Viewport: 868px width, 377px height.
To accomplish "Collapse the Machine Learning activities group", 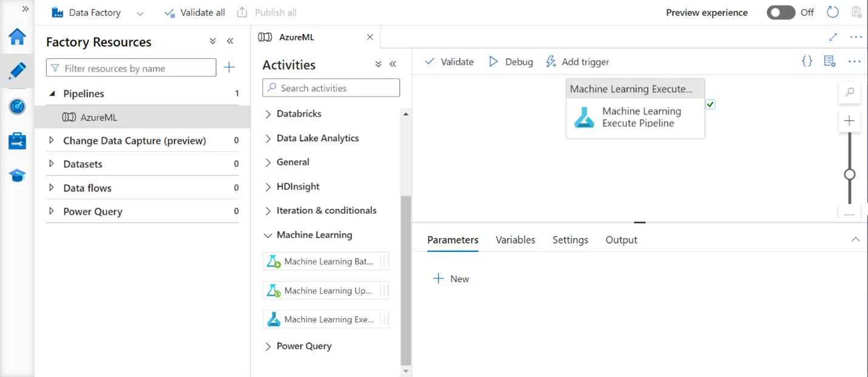I will click(268, 235).
